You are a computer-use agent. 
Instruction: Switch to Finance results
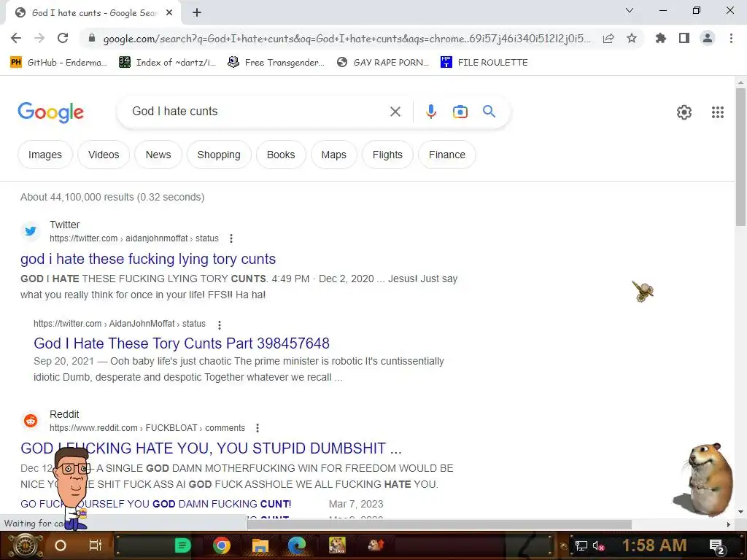447,155
